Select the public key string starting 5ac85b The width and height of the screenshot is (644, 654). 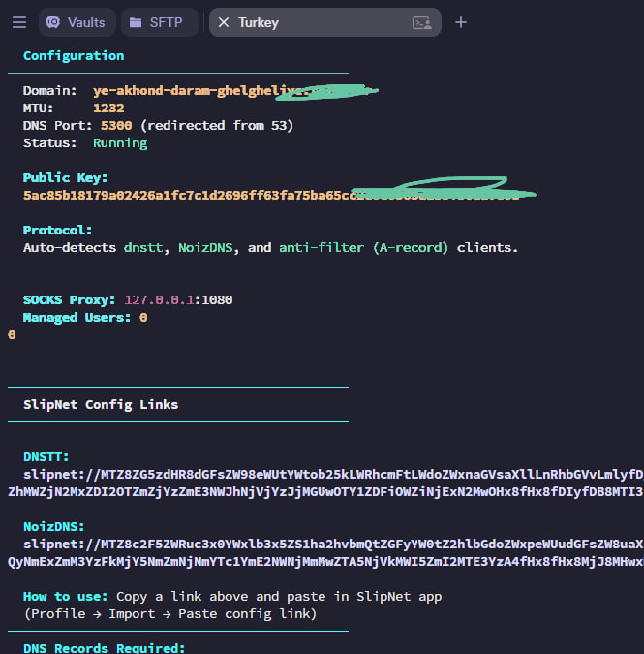[271, 195]
